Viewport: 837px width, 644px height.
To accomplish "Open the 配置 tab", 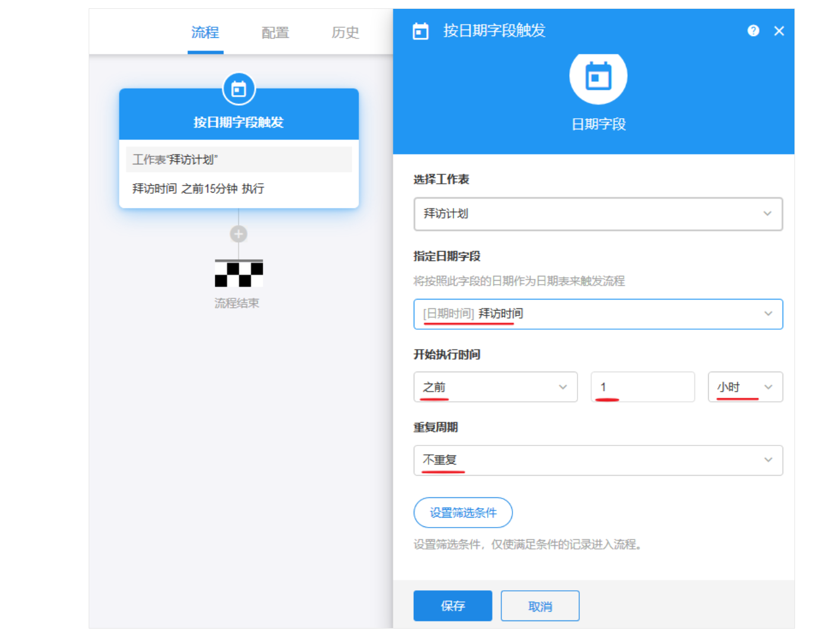I will [x=275, y=32].
